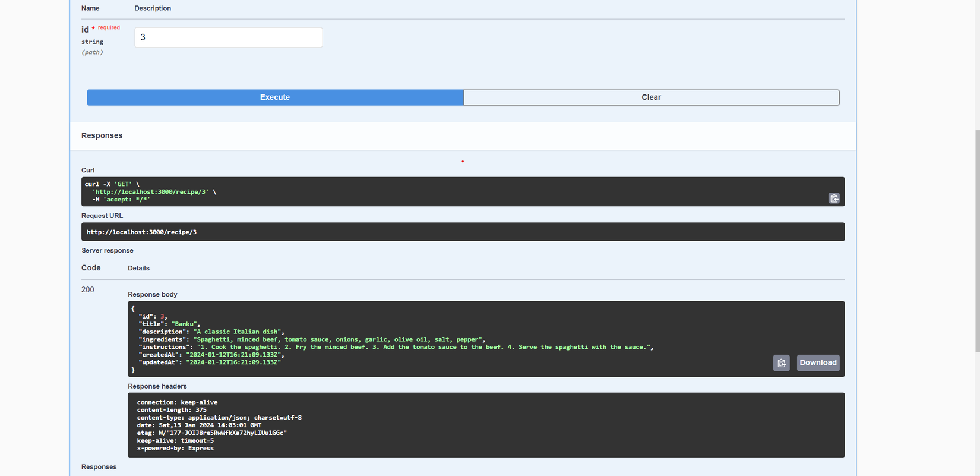The width and height of the screenshot is (980, 476).
Task: Clear the executed response
Action: coord(651,97)
